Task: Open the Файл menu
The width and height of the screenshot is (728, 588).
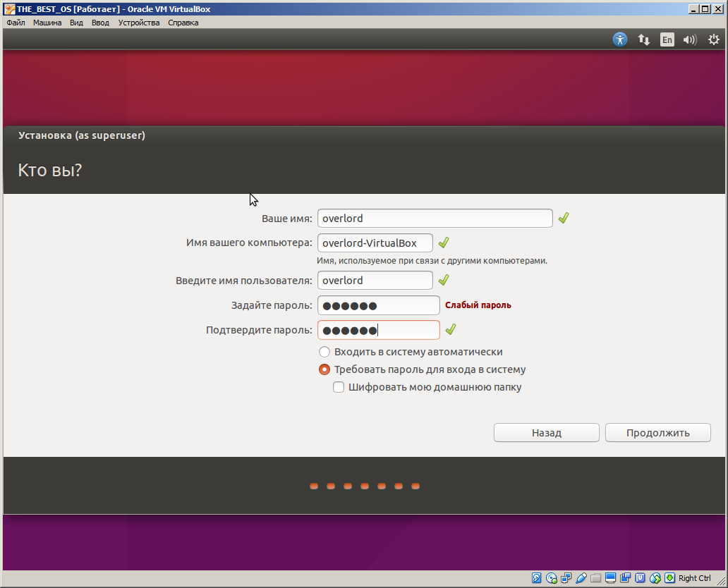Action: pos(16,23)
